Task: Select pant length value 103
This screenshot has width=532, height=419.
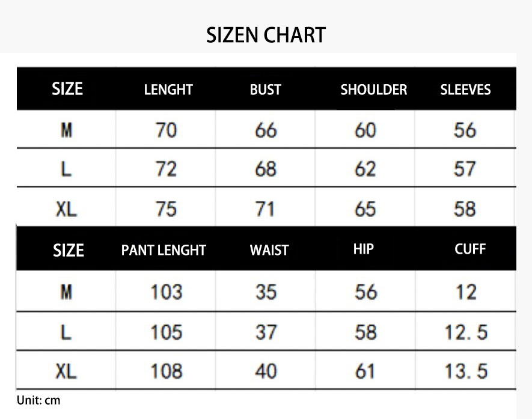Action: tap(166, 292)
